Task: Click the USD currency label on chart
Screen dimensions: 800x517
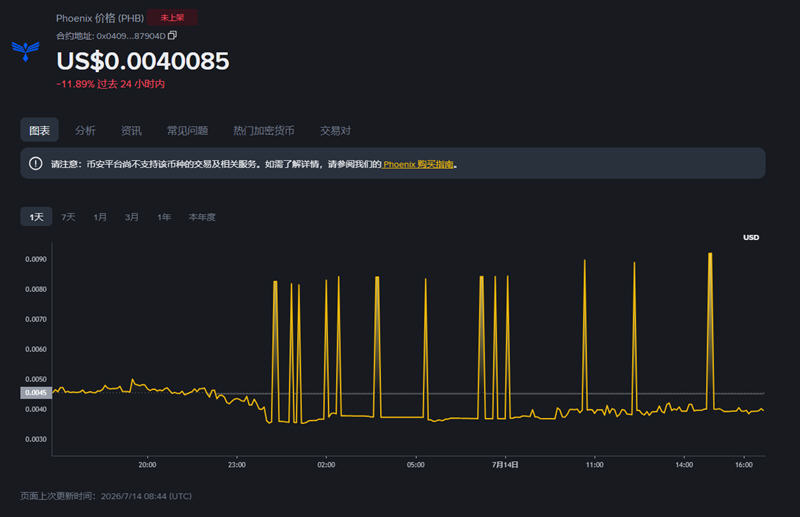Action: click(x=751, y=237)
